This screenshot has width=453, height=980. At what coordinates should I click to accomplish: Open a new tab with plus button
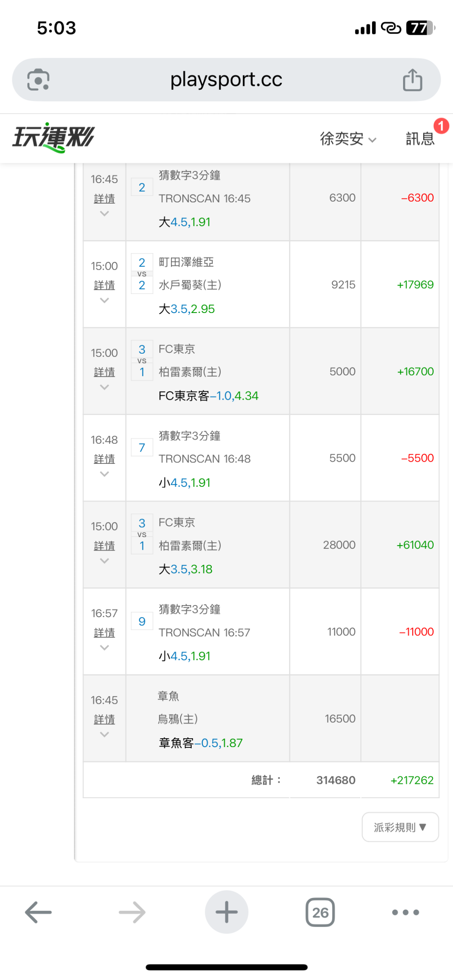click(226, 912)
